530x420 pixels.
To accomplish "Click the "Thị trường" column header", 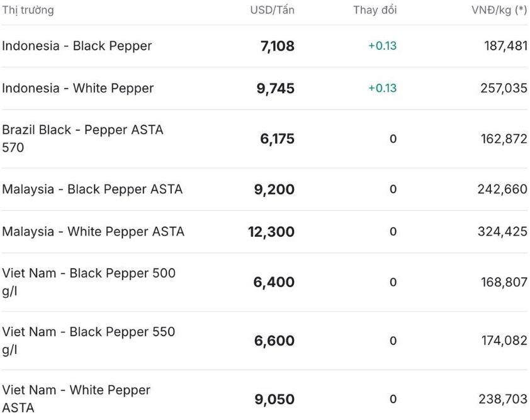I will (x=28, y=10).
